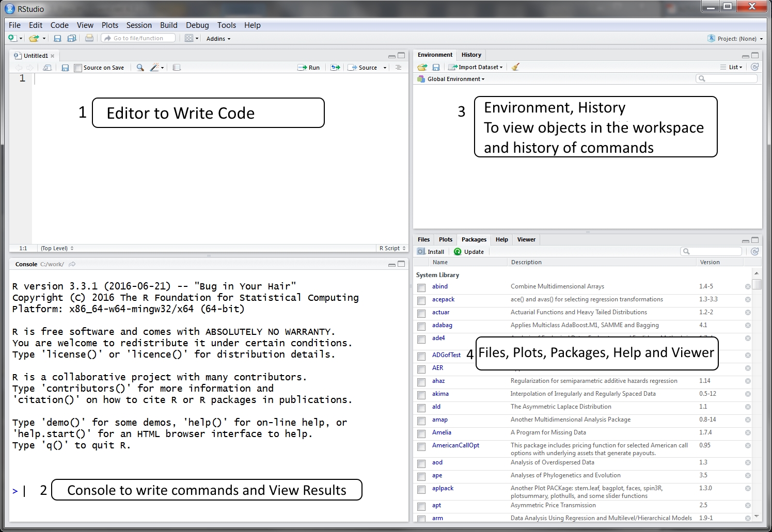
Task: Maximize the Environment pane
Action: pos(755,55)
